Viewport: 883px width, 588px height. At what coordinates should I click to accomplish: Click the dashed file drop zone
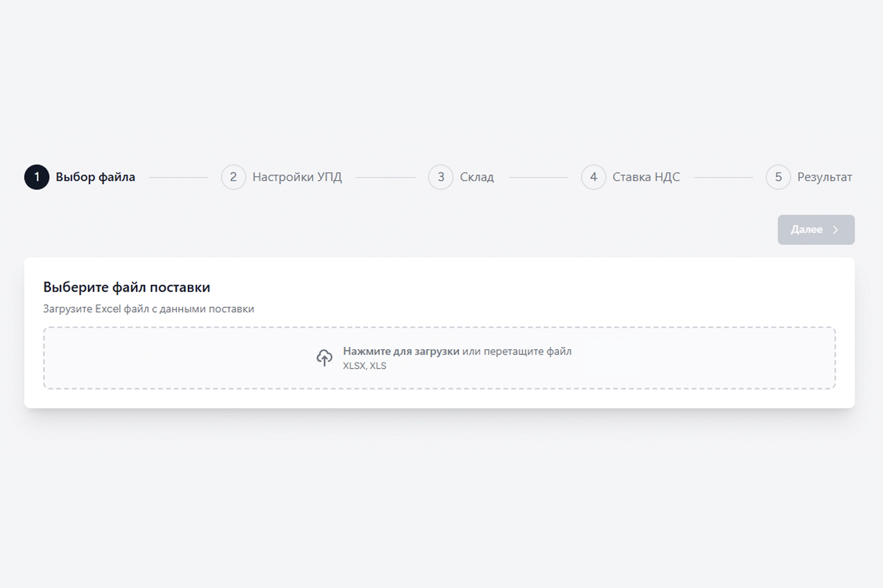[439, 358]
